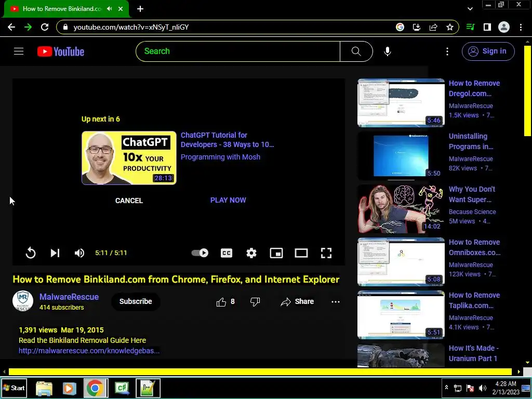Share the video

[x=297, y=302]
